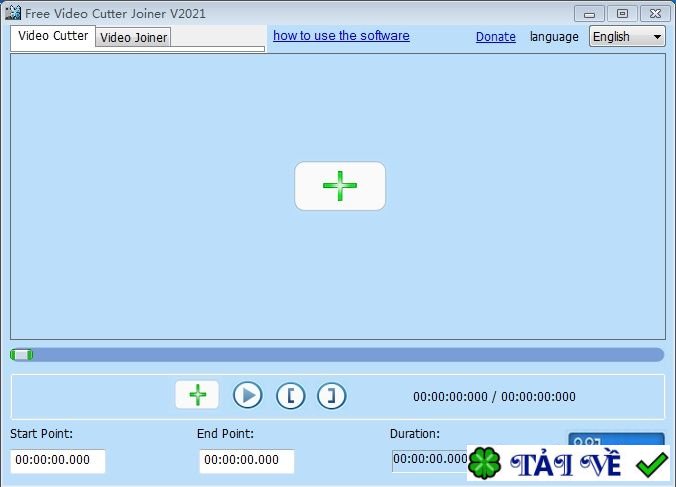Image resolution: width=676 pixels, height=487 pixels.
Task: Play the video with the play button
Action: [247, 395]
